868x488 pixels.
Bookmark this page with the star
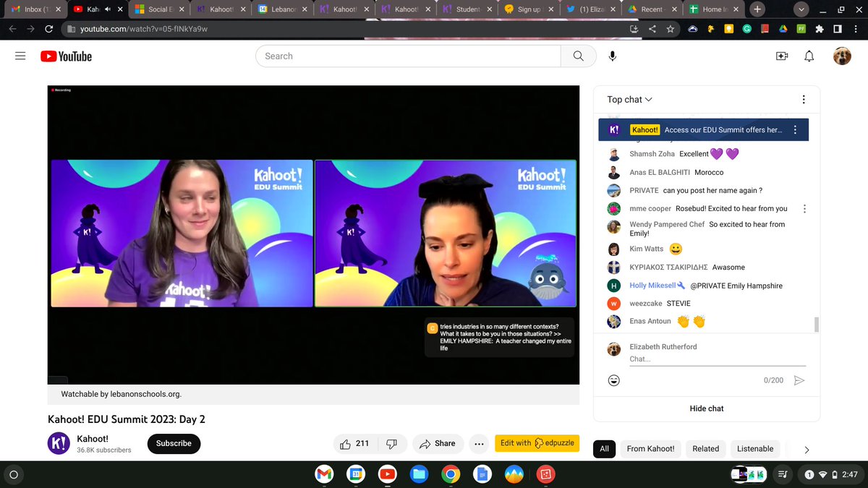point(671,29)
